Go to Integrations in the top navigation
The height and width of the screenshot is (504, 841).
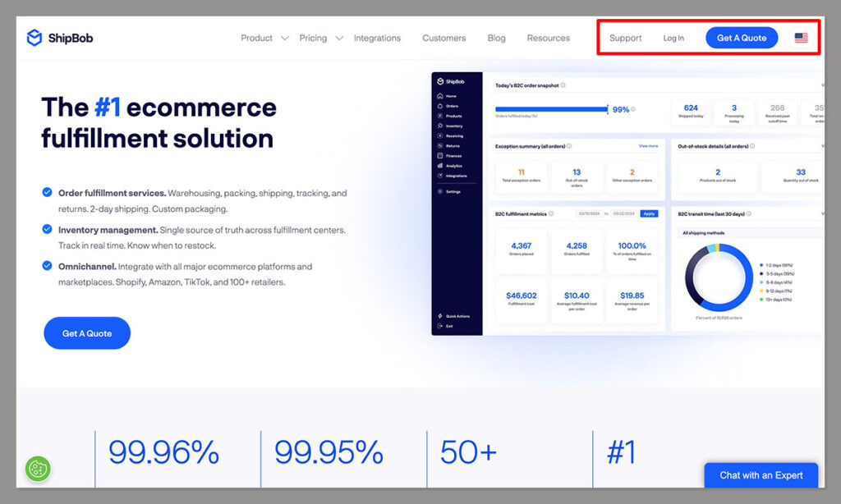377,38
